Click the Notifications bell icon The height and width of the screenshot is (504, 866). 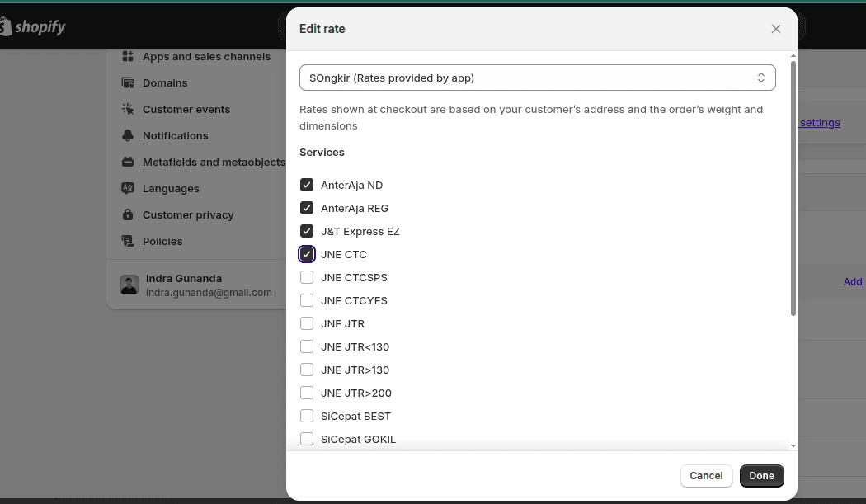[x=128, y=136]
